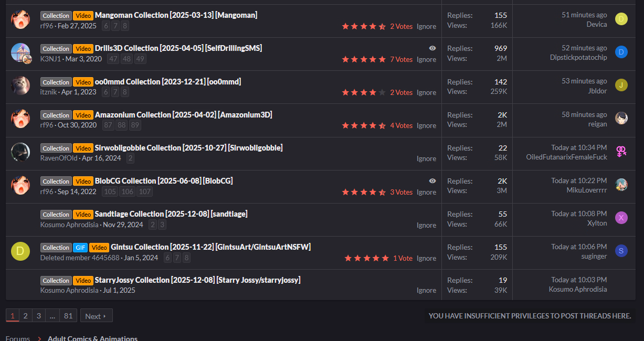Go to page 2 of the thread list
This screenshot has height=341, width=644.
click(x=25, y=316)
